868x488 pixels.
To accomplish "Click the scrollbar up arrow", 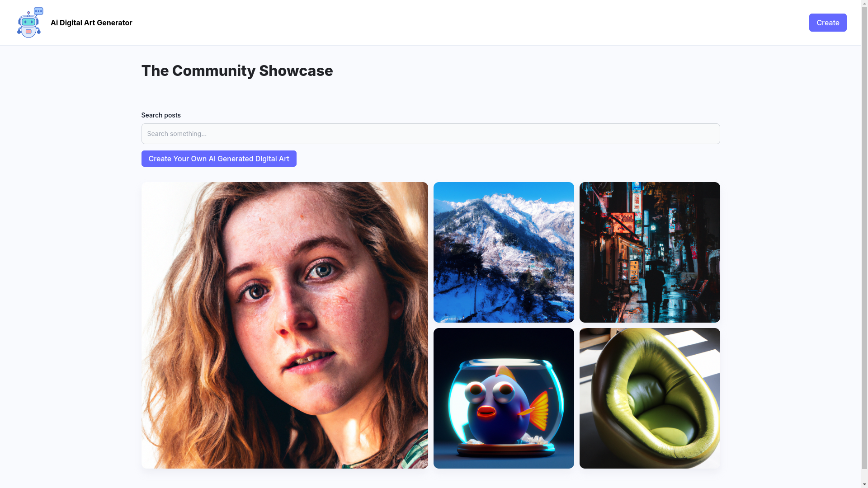I will [864, 3].
